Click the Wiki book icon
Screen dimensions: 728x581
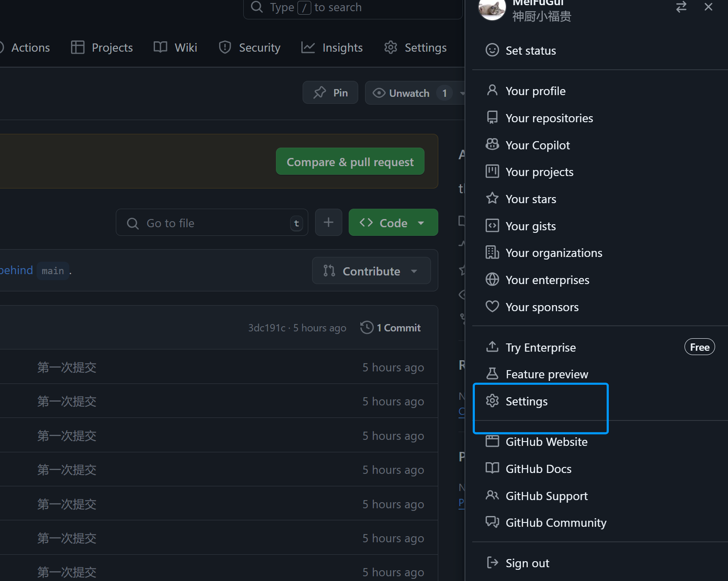point(161,47)
